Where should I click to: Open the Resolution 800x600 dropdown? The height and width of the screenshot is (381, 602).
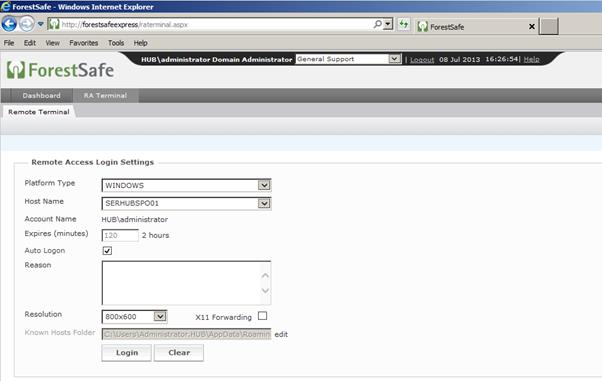pyautogui.click(x=160, y=316)
